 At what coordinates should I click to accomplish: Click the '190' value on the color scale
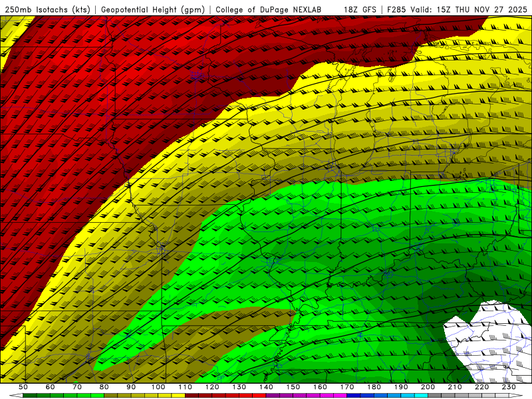[x=401, y=387]
